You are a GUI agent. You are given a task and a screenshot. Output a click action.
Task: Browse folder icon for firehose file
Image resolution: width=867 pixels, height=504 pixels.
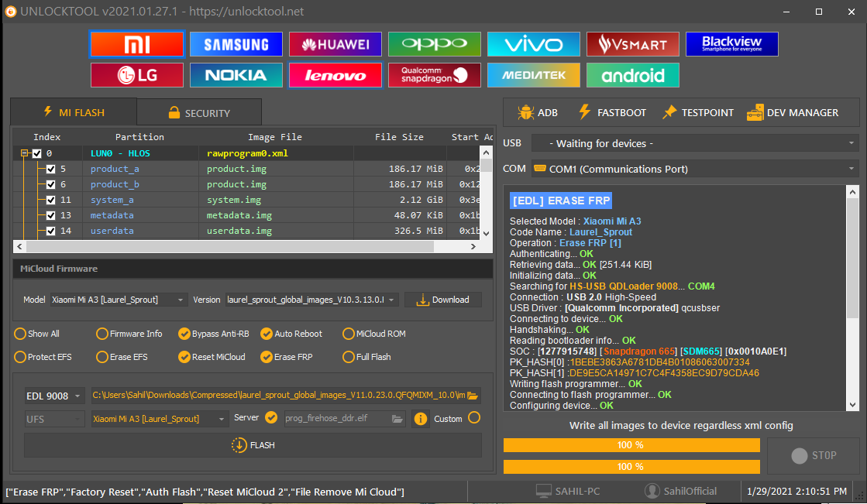tap(397, 418)
